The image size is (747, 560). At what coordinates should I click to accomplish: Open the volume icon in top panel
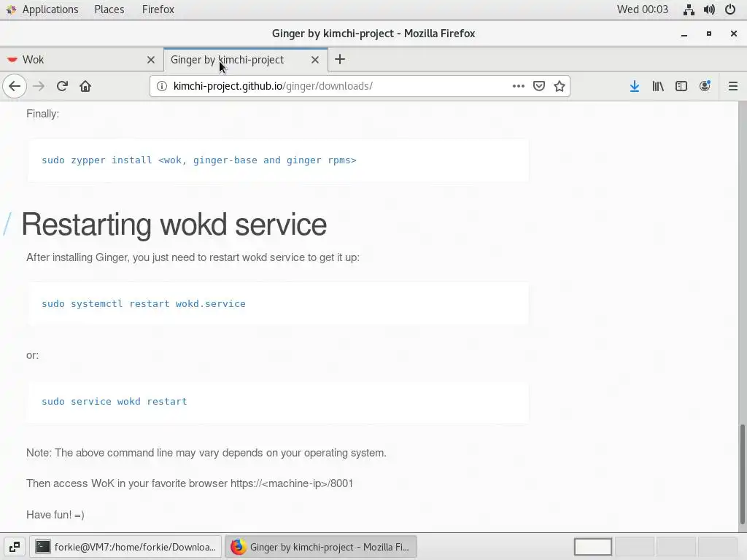click(x=709, y=9)
